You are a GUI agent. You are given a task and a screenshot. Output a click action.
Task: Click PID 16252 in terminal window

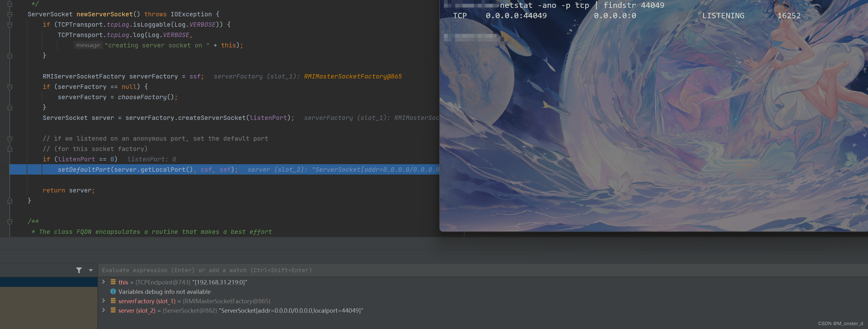coord(789,16)
